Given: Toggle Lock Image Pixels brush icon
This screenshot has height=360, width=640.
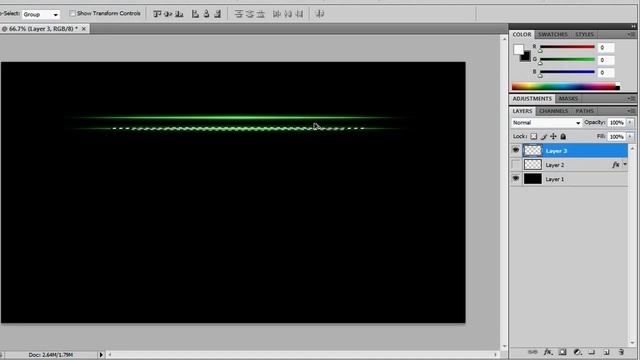Looking at the screenshot, I should click(x=543, y=136).
